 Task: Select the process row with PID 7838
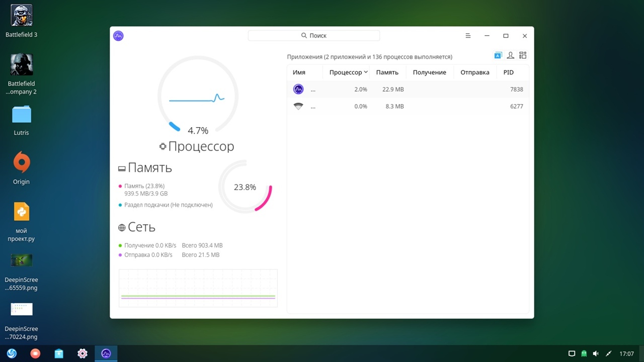[x=408, y=89]
